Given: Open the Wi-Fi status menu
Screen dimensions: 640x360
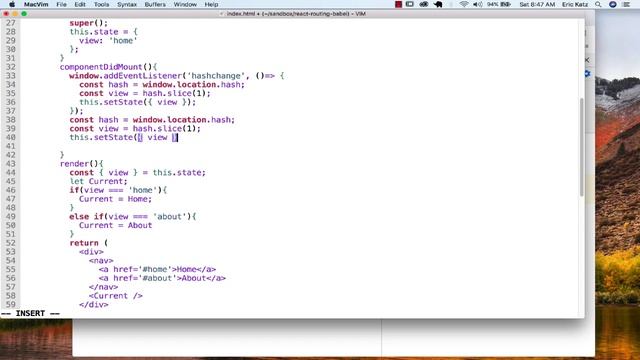Looking at the screenshot, I should [x=464, y=4].
